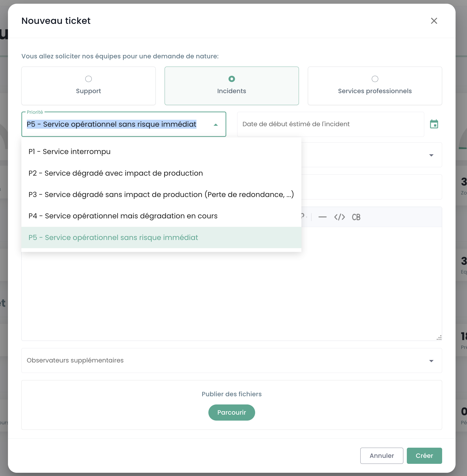Click the editor resize handle
Viewport: 467px width, 476px height.
(x=439, y=338)
